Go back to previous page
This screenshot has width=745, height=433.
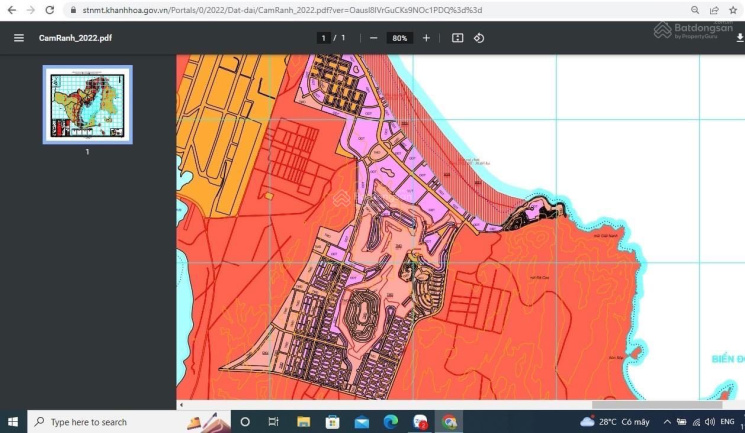pyautogui.click(x=10, y=10)
